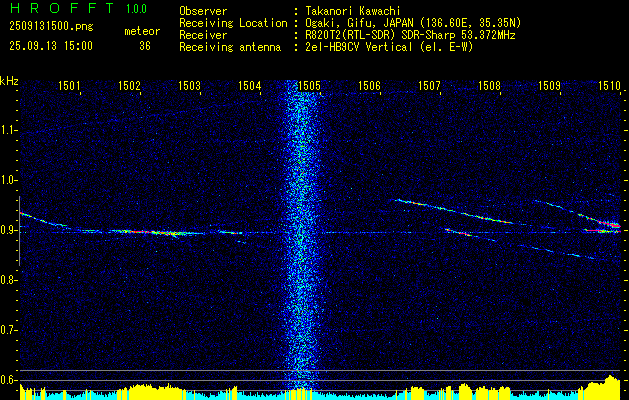The image size is (629, 400).
Task: Click the 1509 time marker
Action: [550, 85]
